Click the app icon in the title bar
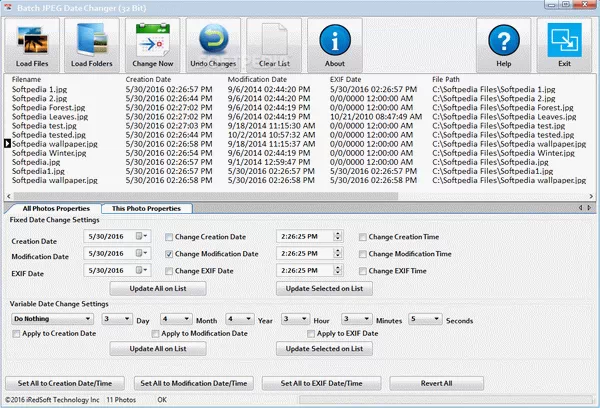 tap(8, 8)
